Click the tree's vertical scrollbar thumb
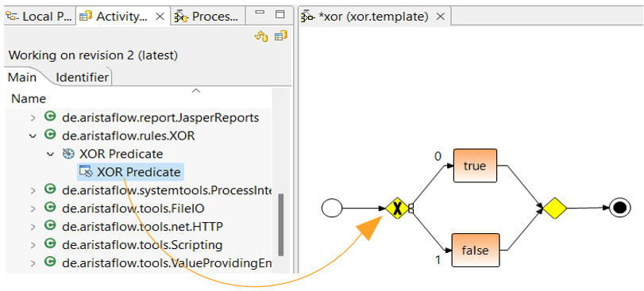 click(281, 224)
